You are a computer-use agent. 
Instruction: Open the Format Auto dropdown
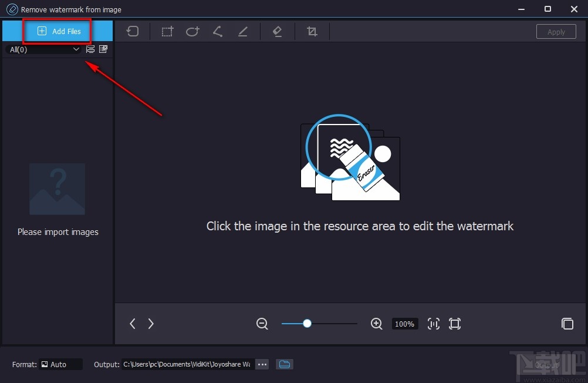click(x=61, y=364)
